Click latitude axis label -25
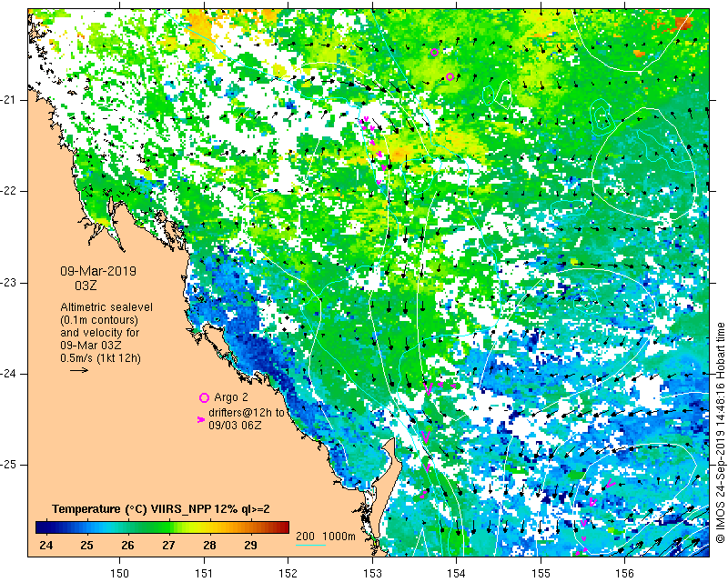This screenshot has width=728, height=582. click(x=9, y=465)
